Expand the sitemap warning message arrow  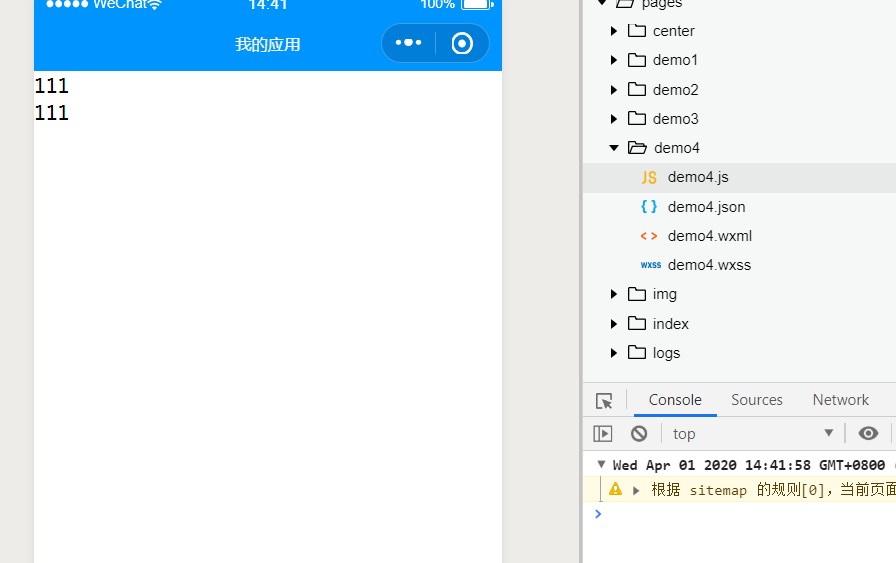[635, 490]
